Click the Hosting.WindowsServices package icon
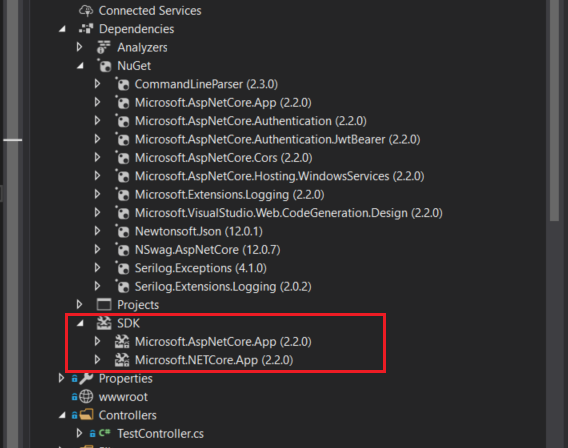 122,176
